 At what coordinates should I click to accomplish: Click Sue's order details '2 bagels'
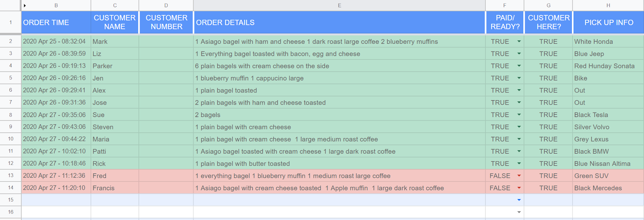coord(339,115)
